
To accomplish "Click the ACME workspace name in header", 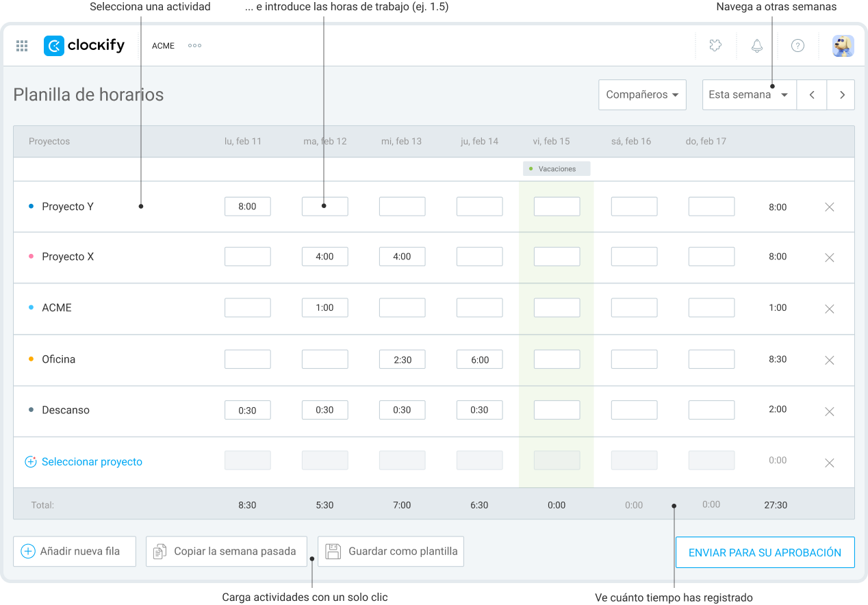I will [x=163, y=46].
